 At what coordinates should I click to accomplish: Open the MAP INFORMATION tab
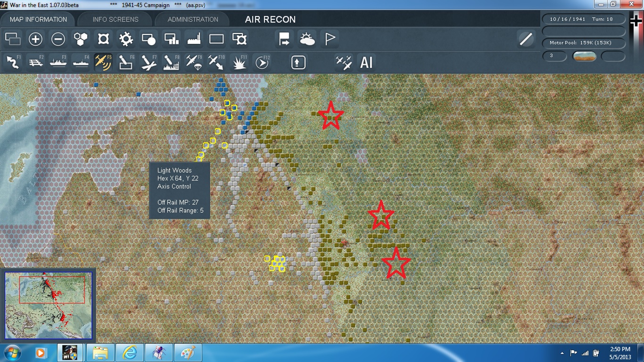click(x=38, y=19)
